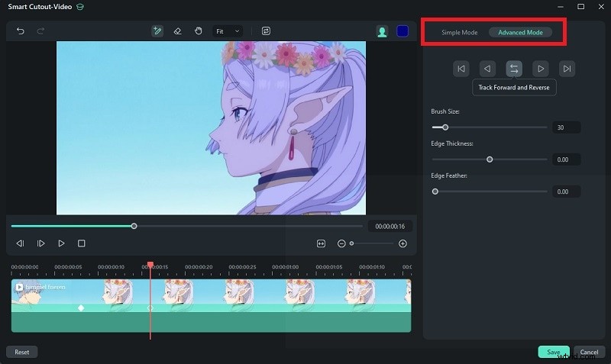The width and height of the screenshot is (611, 364).
Task: Adjust the Edge Feather slider
Action: pyautogui.click(x=435, y=192)
